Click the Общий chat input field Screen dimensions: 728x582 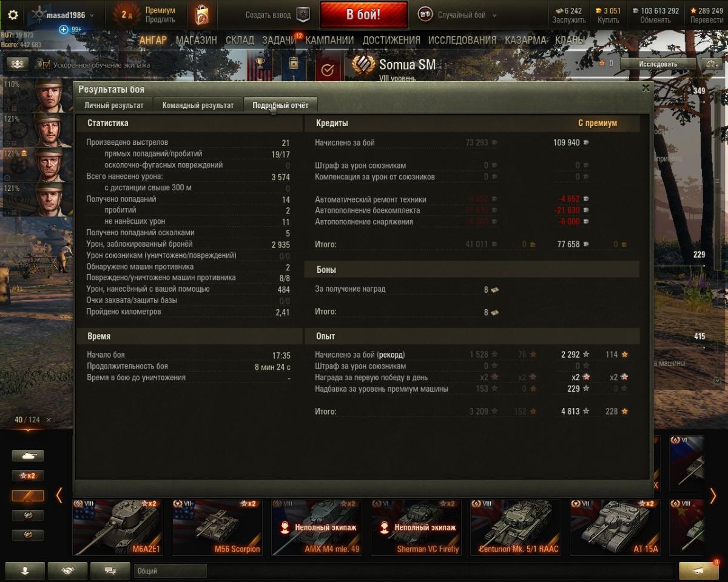point(170,570)
